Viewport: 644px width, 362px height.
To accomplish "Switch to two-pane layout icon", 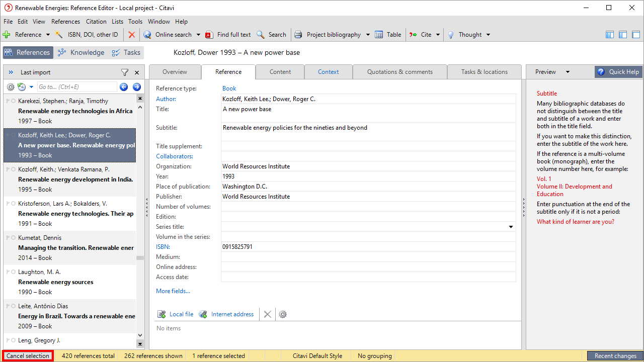I will (x=623, y=35).
